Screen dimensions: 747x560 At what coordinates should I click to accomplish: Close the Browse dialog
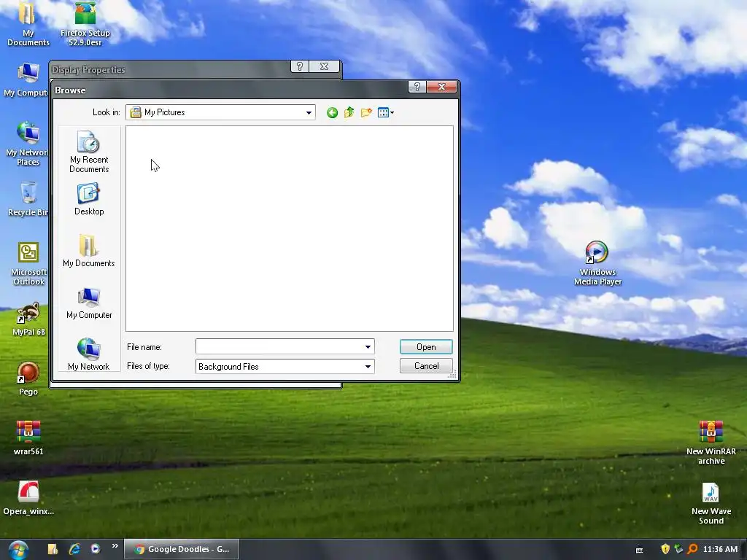click(x=441, y=87)
